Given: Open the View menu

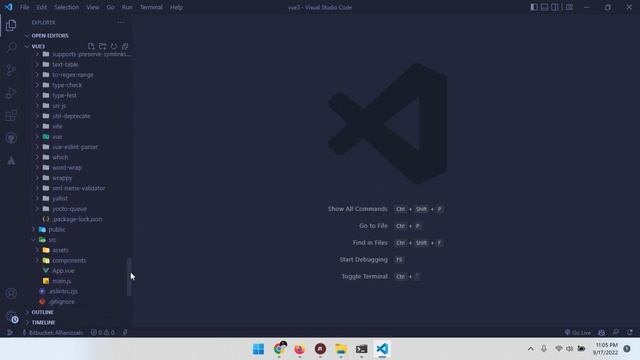Looking at the screenshot, I should coord(93,7).
